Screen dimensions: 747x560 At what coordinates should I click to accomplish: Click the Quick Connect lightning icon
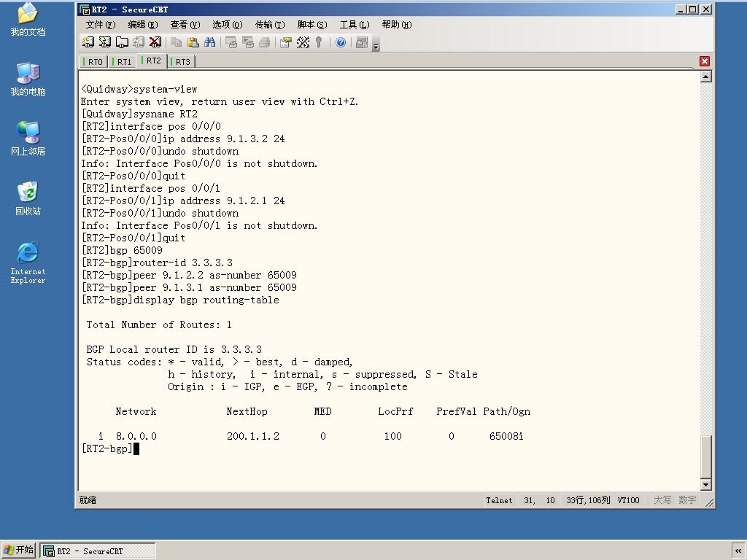[x=105, y=42]
